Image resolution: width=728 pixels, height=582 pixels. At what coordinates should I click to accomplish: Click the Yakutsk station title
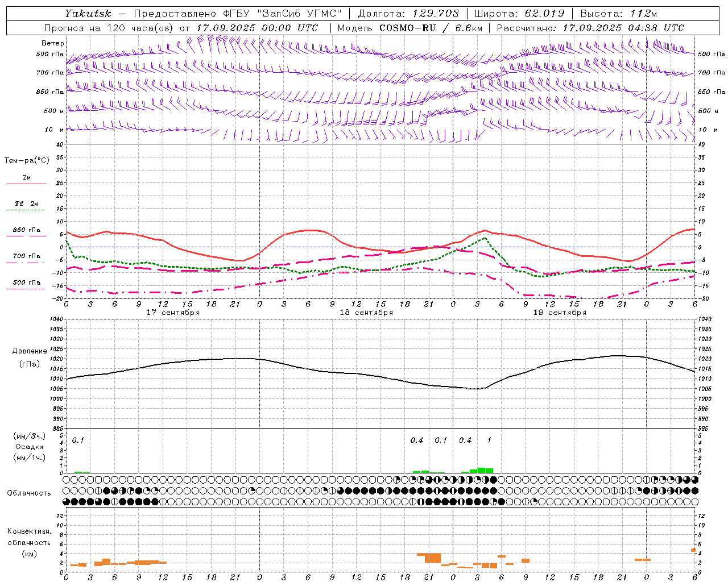[x=88, y=13]
